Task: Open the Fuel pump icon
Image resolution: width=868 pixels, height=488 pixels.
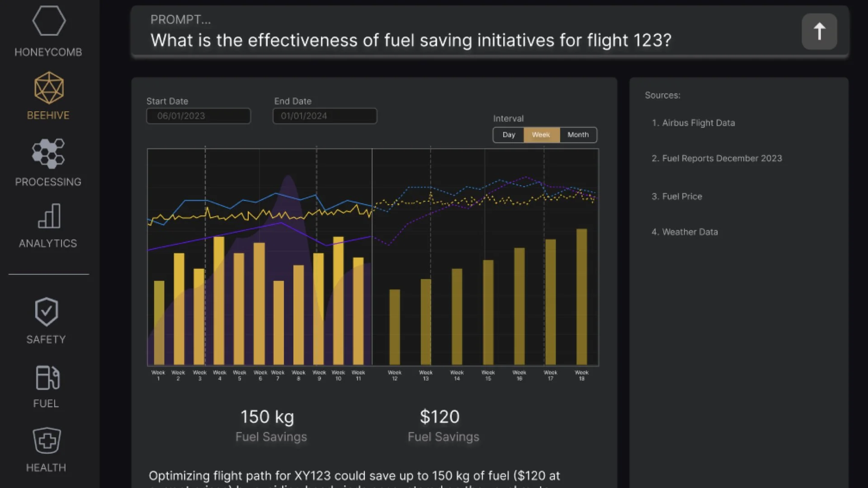Action: coord(47,378)
